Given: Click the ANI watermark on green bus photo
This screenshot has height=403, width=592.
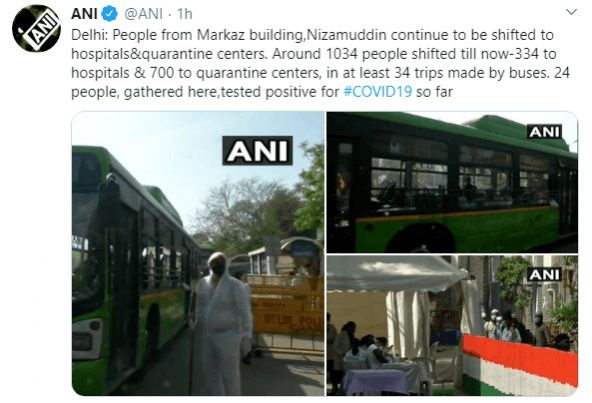Looking at the screenshot, I should [x=544, y=131].
